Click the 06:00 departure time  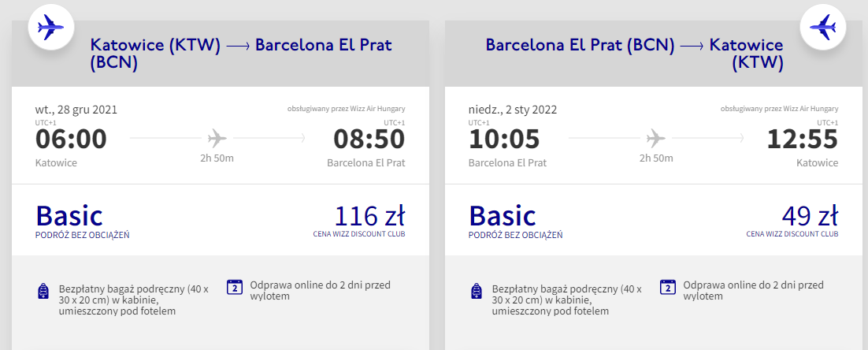71,139
